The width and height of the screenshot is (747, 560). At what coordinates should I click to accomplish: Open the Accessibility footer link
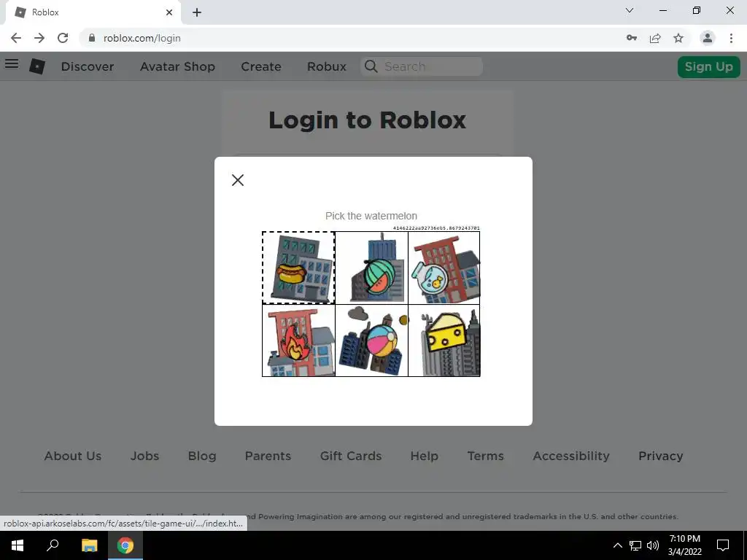click(571, 456)
